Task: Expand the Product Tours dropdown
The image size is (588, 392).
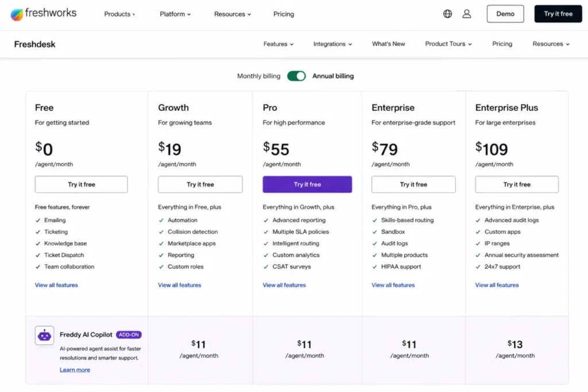Action: tap(448, 44)
